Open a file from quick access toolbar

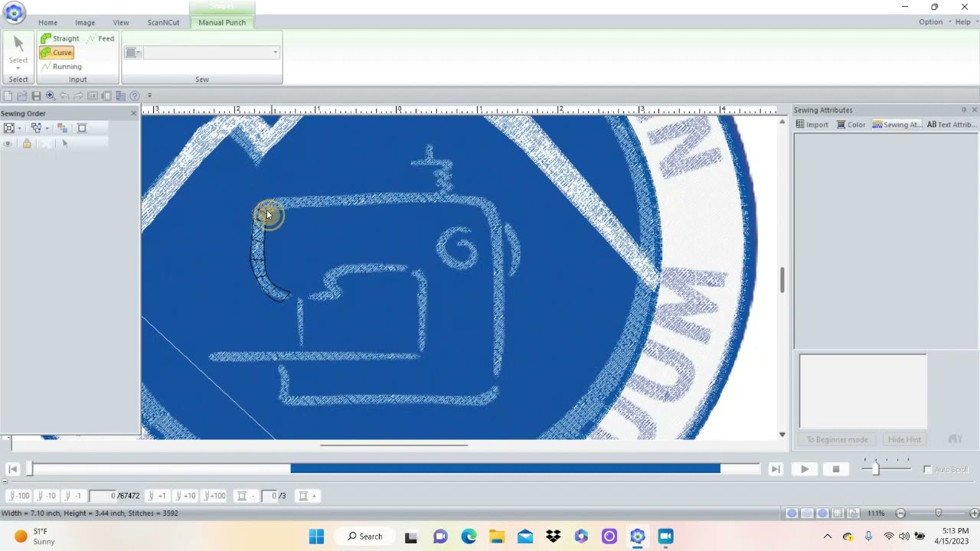coord(22,96)
